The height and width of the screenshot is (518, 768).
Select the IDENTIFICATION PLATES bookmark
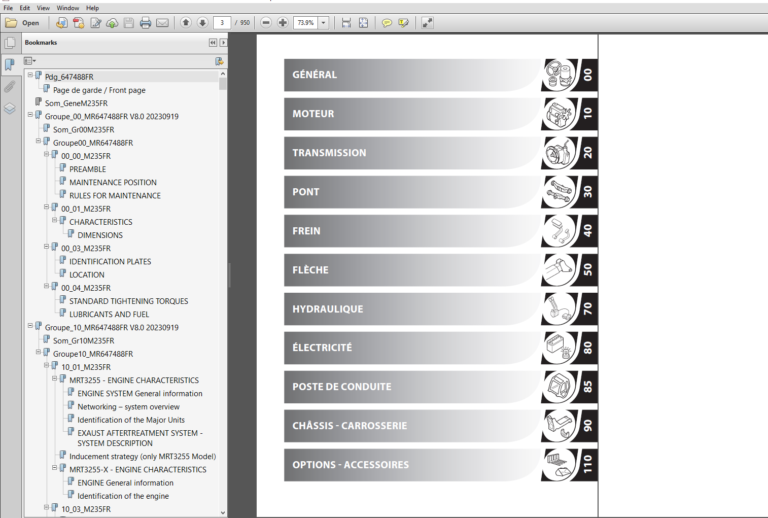tap(110, 261)
